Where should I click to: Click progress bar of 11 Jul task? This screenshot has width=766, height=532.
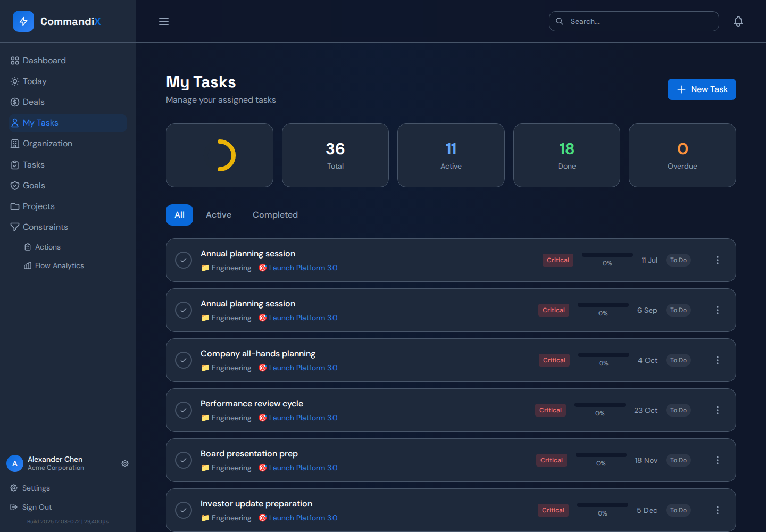click(607, 255)
